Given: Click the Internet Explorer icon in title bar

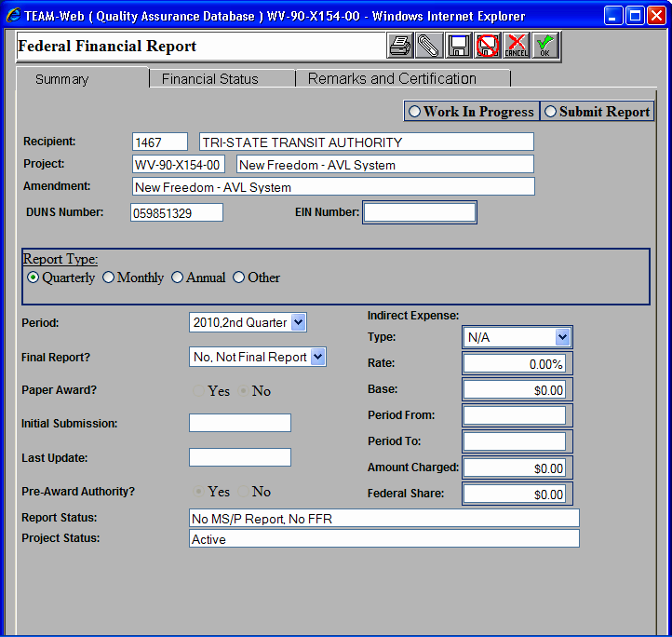Looking at the screenshot, I should (x=13, y=16).
